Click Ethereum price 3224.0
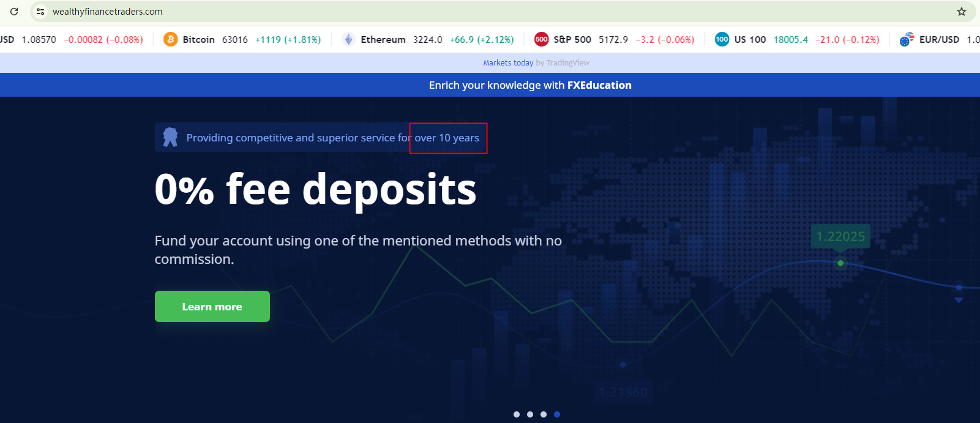 click(x=428, y=40)
